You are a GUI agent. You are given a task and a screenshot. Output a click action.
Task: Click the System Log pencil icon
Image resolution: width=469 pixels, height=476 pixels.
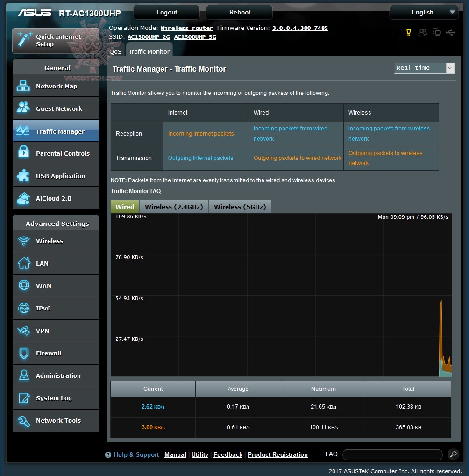24,397
